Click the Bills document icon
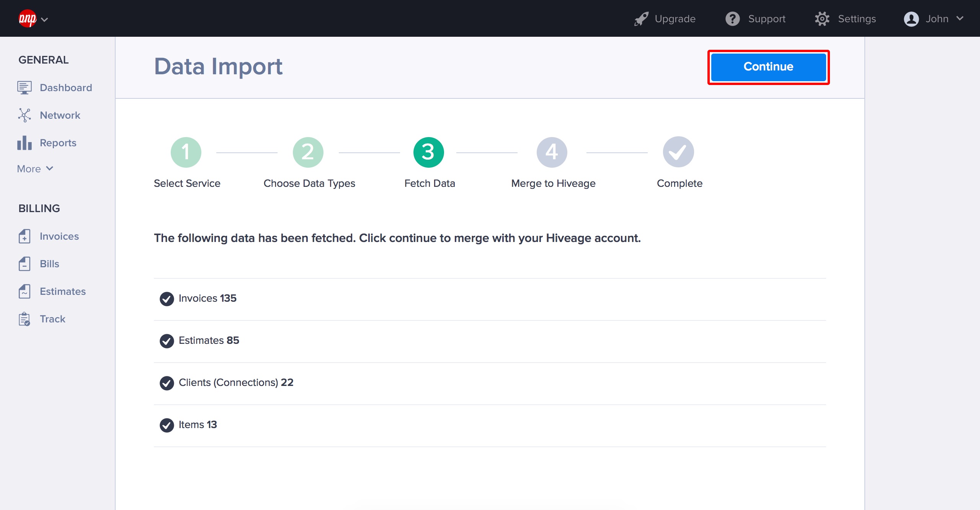The height and width of the screenshot is (510, 980). 24,264
